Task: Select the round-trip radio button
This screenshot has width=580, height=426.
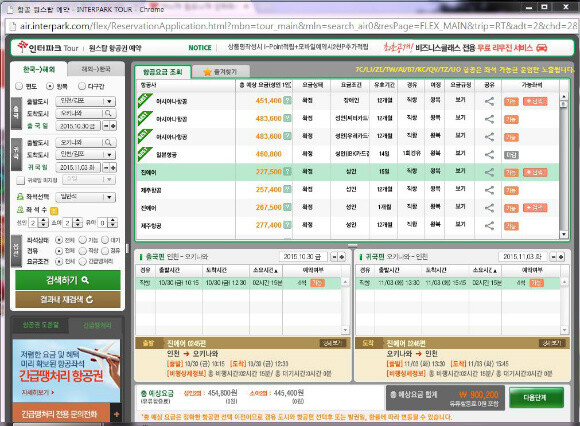Action: pos(50,86)
